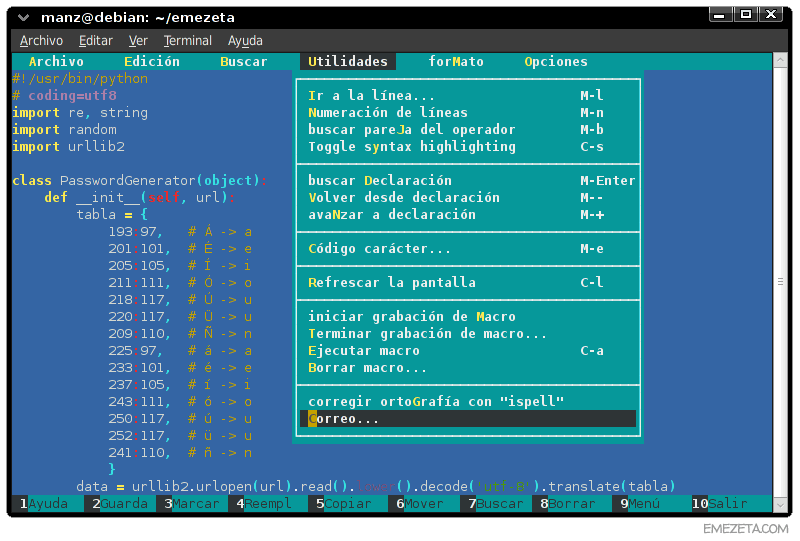Click the 3Marcar function key
Viewport: 800px width, 541px height.
(x=192, y=504)
